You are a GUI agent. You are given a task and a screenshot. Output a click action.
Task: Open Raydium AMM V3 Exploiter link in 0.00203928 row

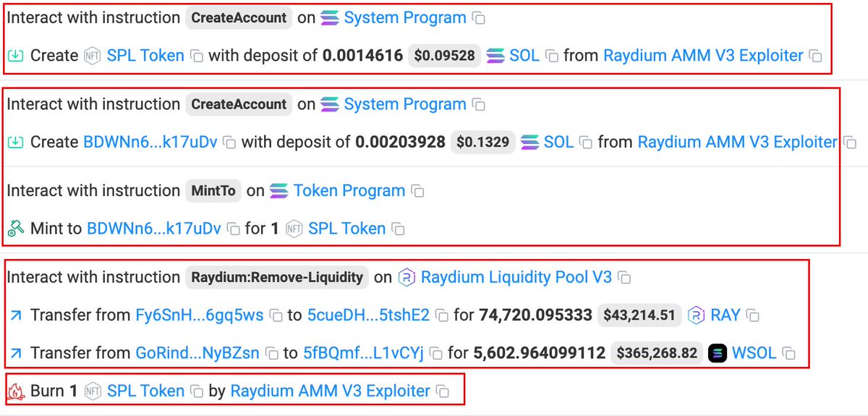(x=737, y=142)
